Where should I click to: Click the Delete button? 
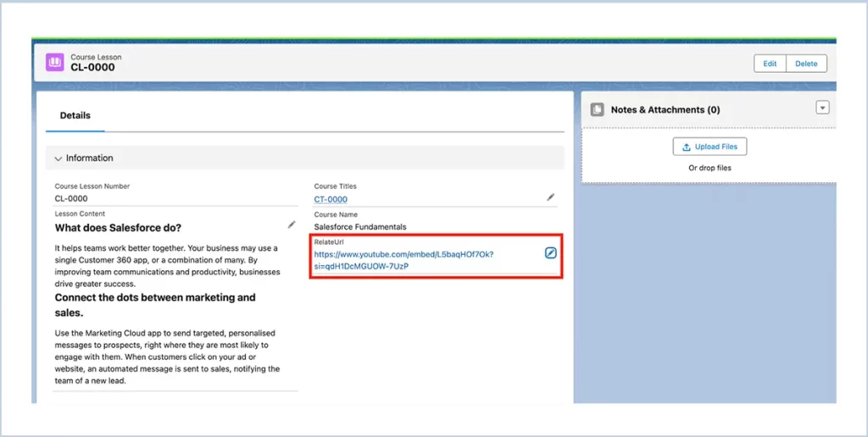pyautogui.click(x=806, y=64)
